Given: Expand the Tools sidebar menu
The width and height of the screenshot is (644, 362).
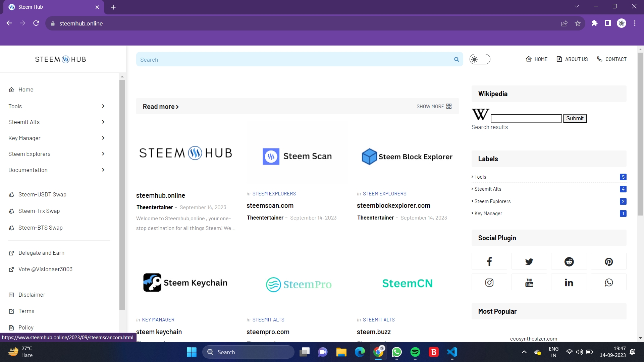Looking at the screenshot, I should coord(103,106).
